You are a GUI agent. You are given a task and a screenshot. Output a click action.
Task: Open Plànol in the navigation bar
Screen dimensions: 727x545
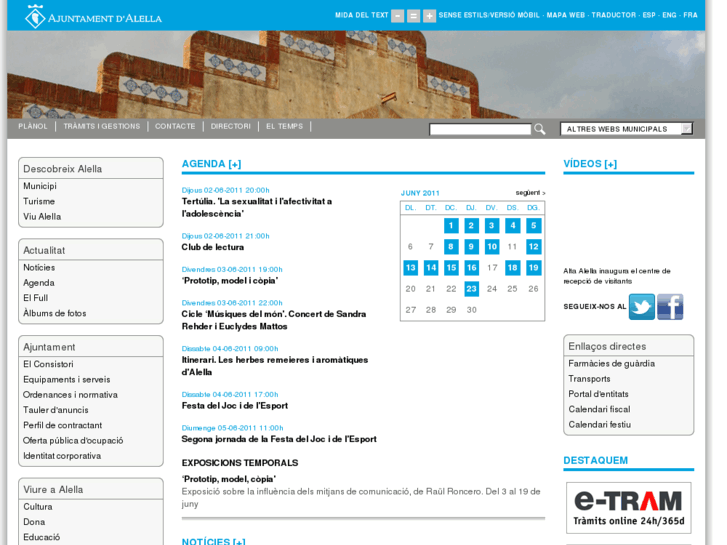(33, 126)
